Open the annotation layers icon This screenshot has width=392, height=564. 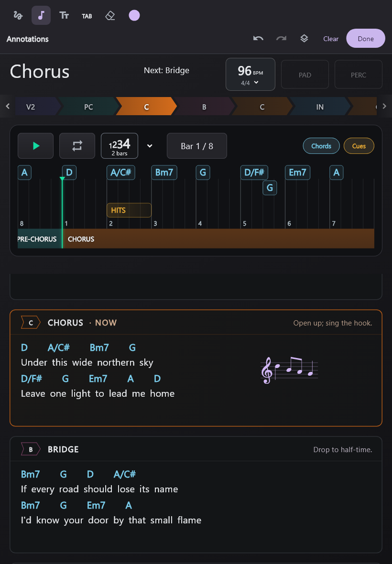tap(304, 39)
